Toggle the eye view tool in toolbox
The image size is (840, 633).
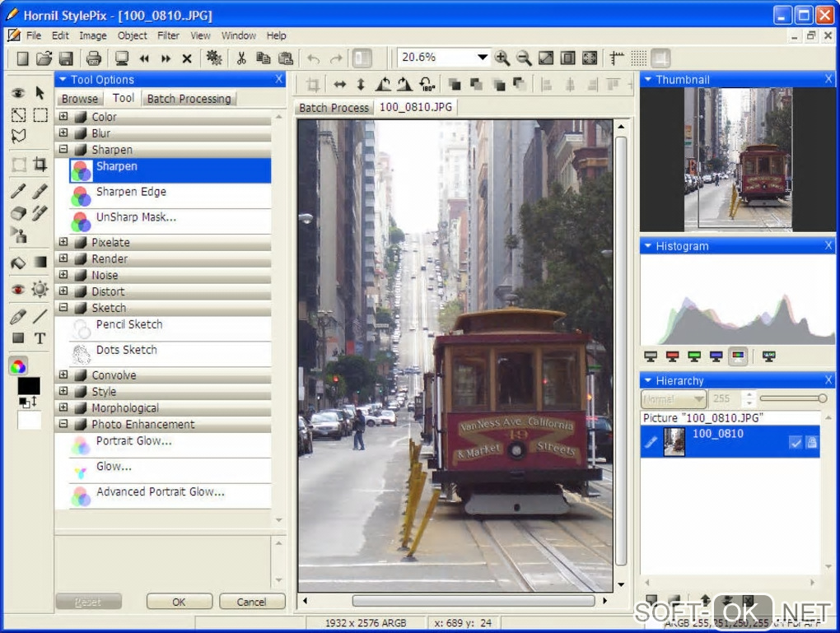click(x=18, y=93)
